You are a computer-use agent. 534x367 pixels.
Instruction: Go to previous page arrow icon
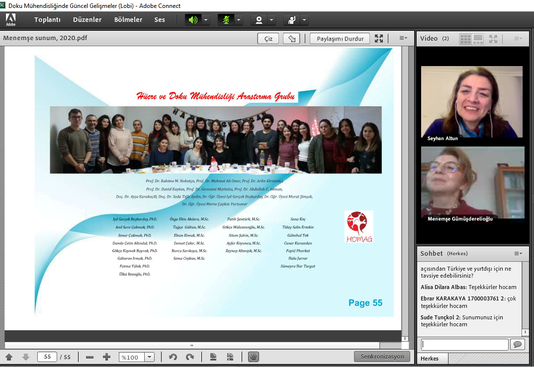click(9, 357)
